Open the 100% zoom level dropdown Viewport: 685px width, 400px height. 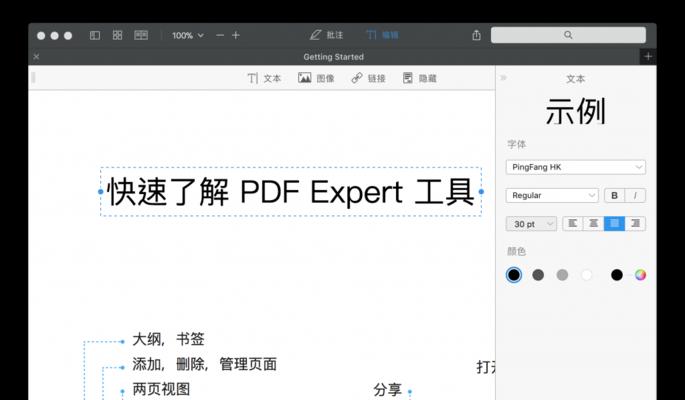click(x=187, y=35)
